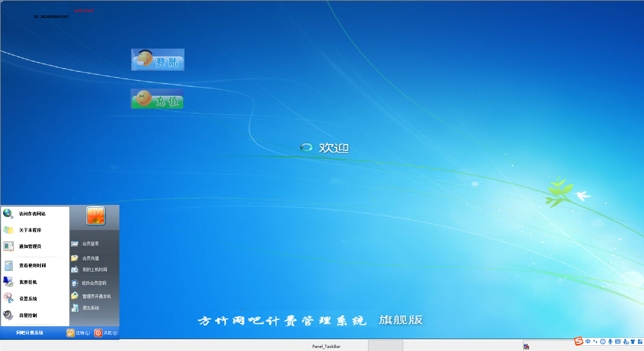Viewport: 644px width, 351px height.
Task: Click the red exitLabel2 text
Action: [84, 10]
